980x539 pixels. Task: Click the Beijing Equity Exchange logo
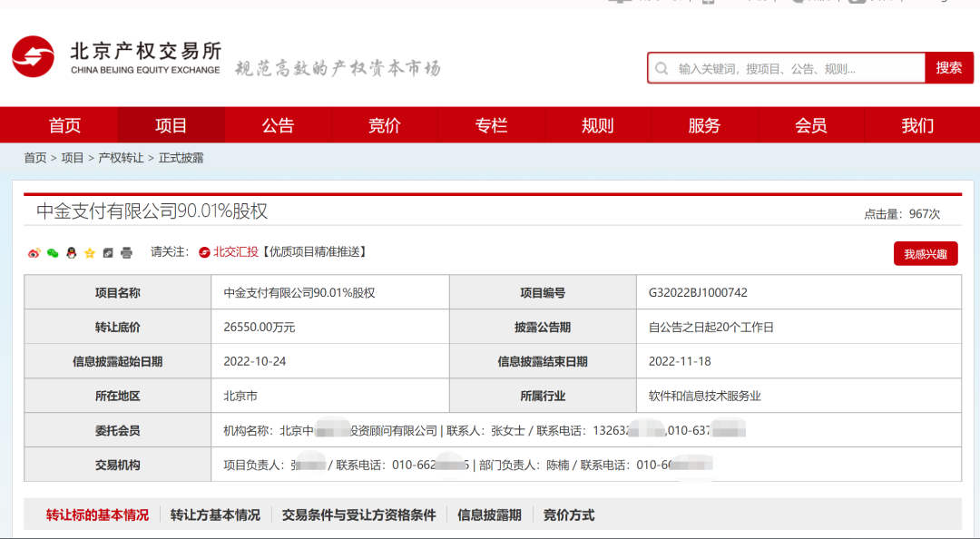116,57
